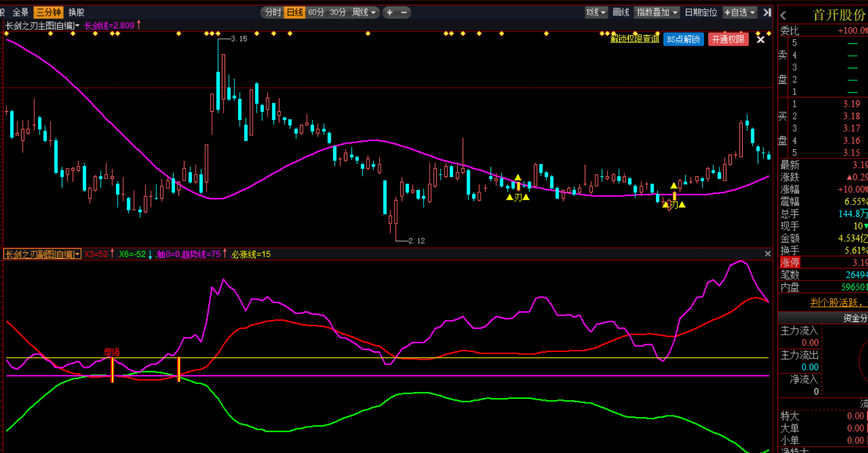Viewport: 868px width, 453px height.
Task: Go back with the left chevron beside 首开股份
Action: pos(783,16)
